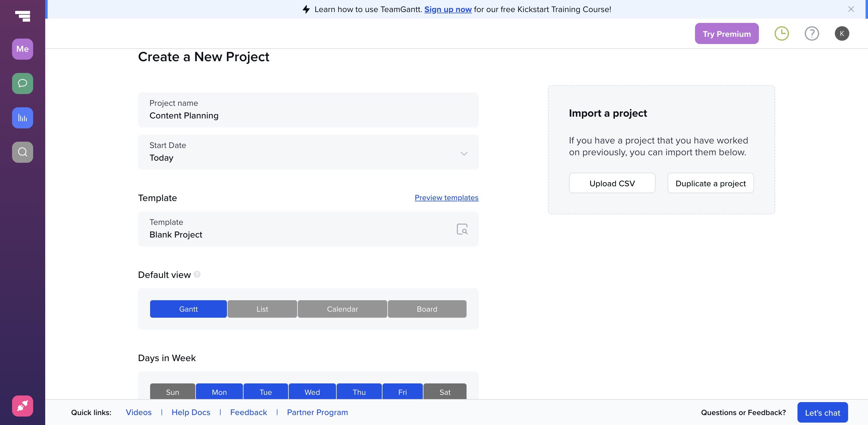Open the blue projects chart icon
The width and height of the screenshot is (868, 425).
click(x=23, y=118)
